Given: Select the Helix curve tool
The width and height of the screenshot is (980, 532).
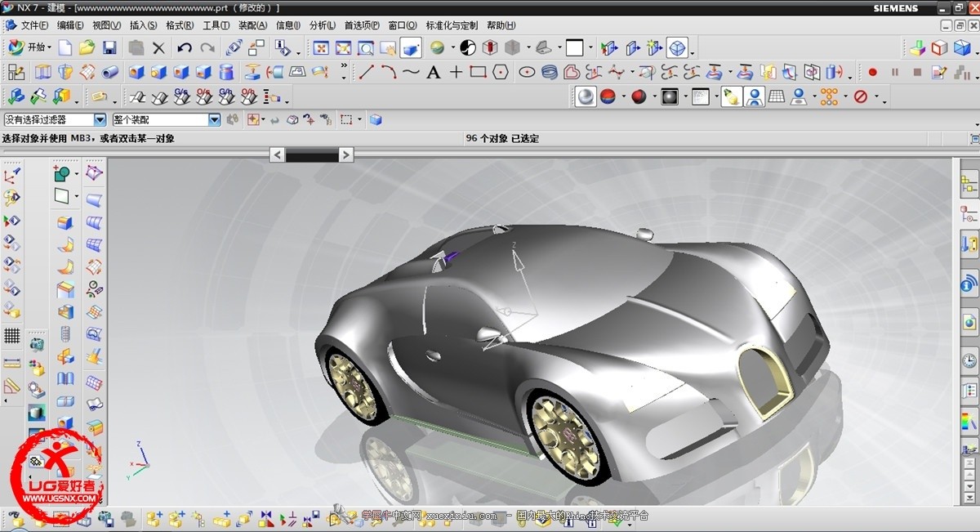Looking at the screenshot, I should [x=549, y=72].
